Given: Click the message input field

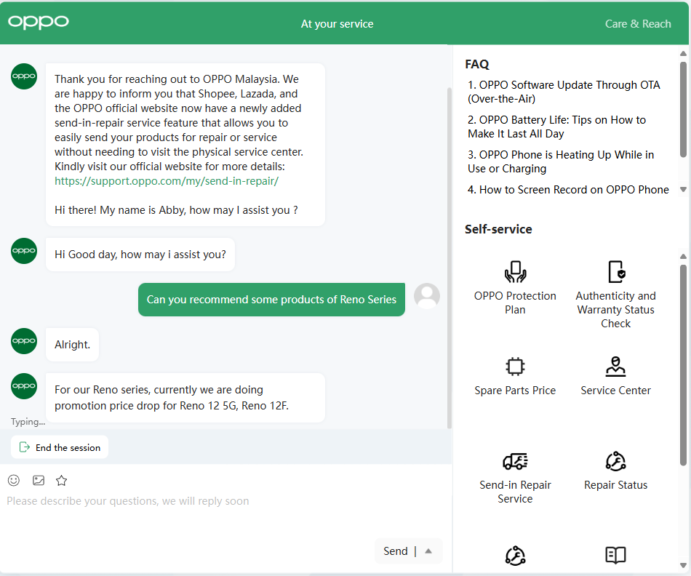Looking at the screenshot, I should 225,501.
